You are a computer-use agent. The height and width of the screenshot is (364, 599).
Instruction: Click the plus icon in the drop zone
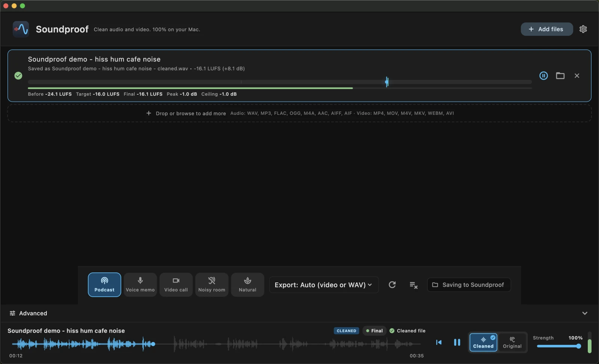[149, 113]
